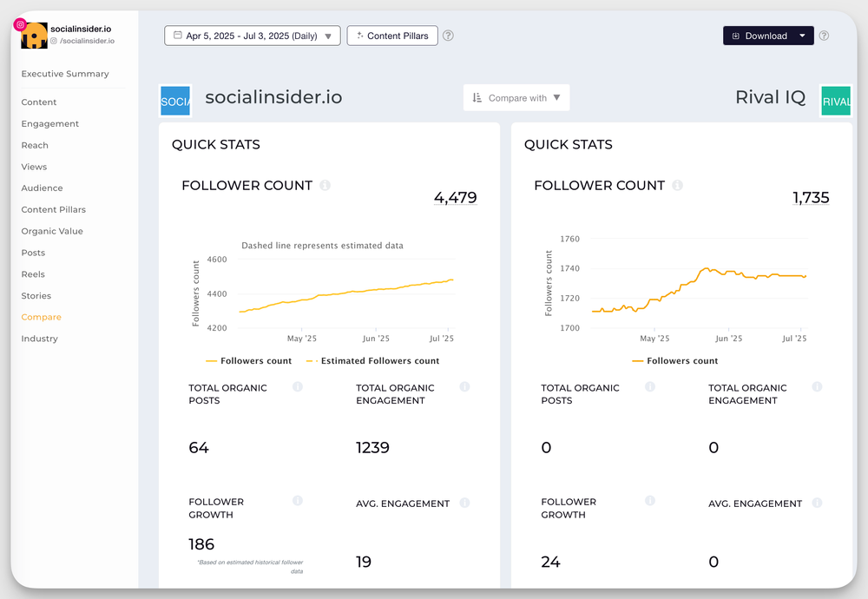Toggle Followers count legend in Rival IQ chart
Viewport: 868px width, 599px height.
coord(675,361)
